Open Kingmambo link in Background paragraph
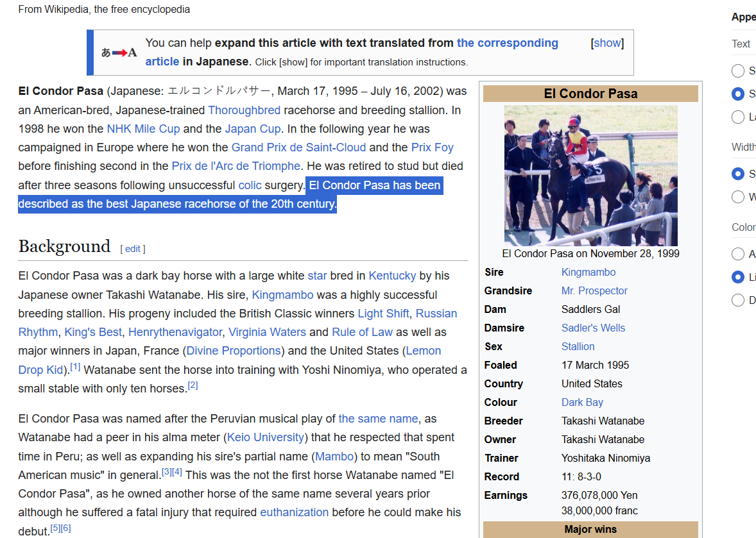This screenshot has width=756, height=538. point(282,295)
